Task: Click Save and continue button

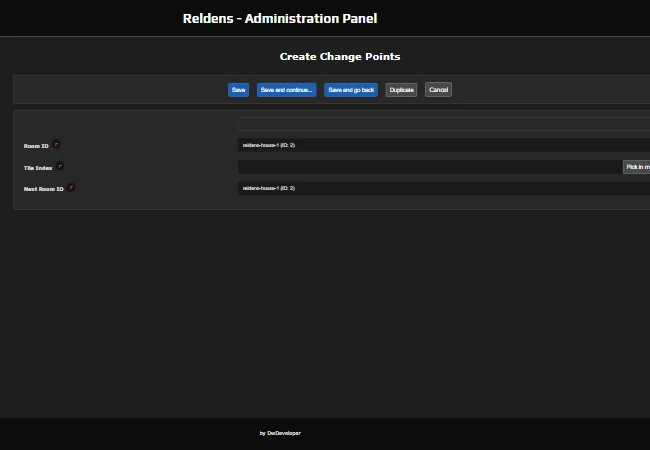Action: (x=286, y=90)
